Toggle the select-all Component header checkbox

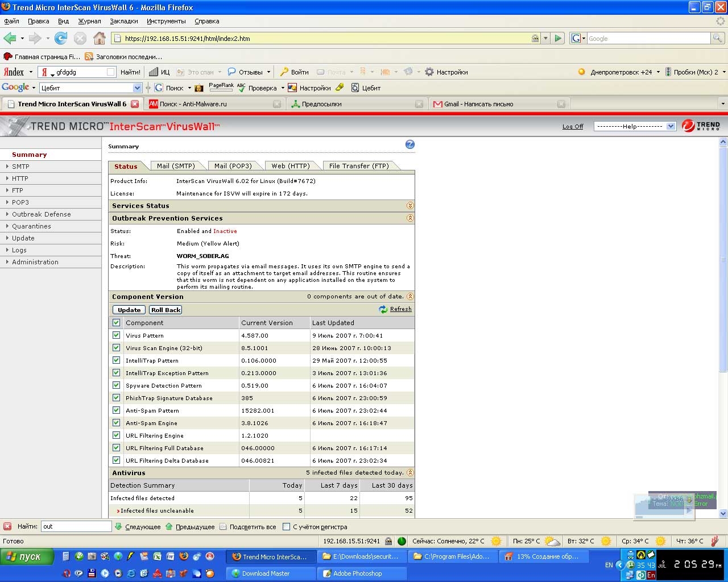click(116, 323)
